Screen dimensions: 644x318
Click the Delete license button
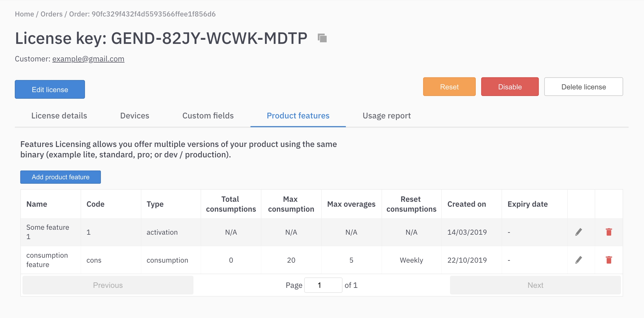(583, 87)
